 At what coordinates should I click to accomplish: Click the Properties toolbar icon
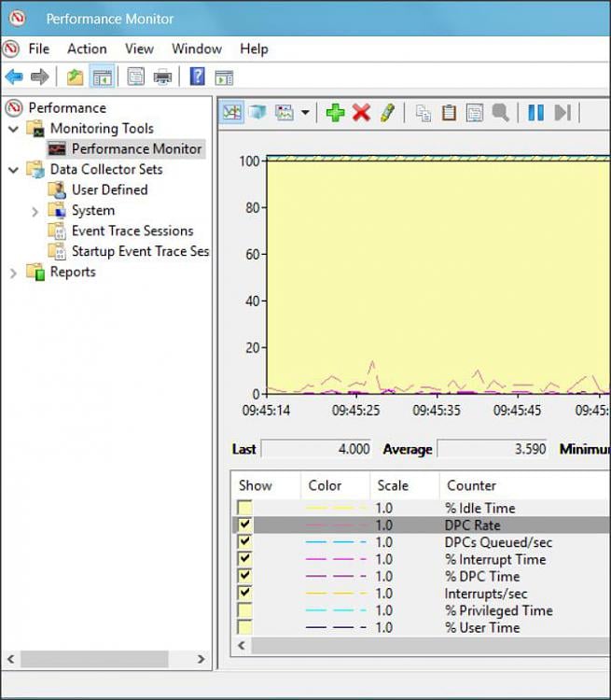[135, 77]
